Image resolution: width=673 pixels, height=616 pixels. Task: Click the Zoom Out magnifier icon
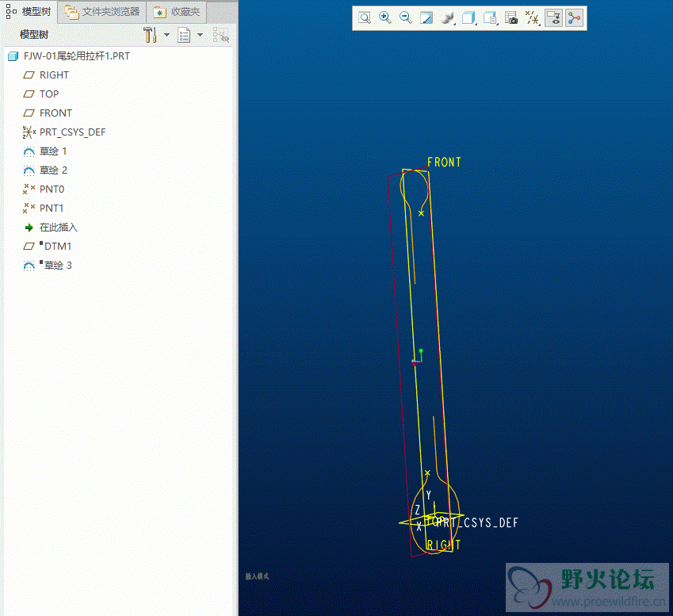[x=406, y=18]
